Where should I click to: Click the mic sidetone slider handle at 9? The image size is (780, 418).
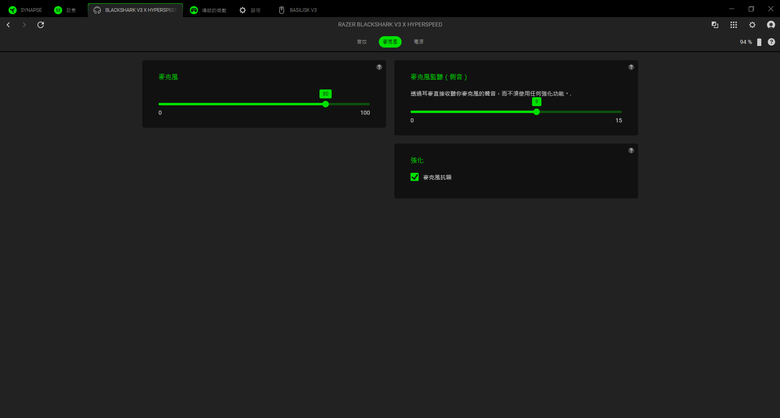tap(536, 112)
